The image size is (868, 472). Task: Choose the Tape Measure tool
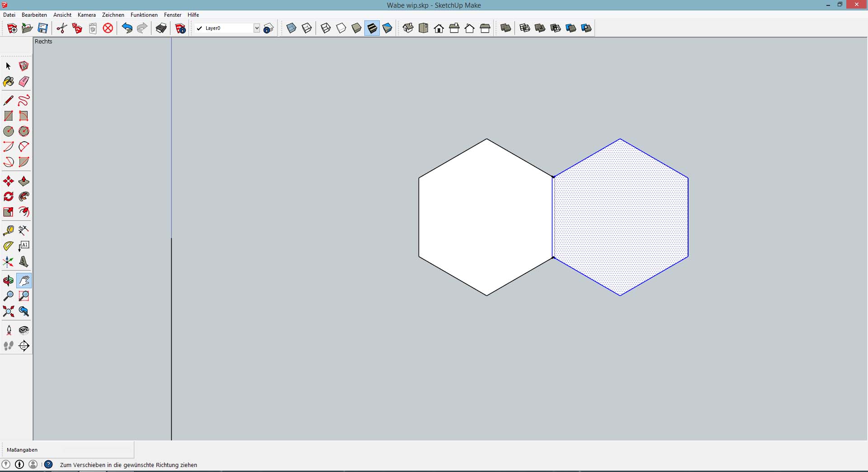coord(8,231)
